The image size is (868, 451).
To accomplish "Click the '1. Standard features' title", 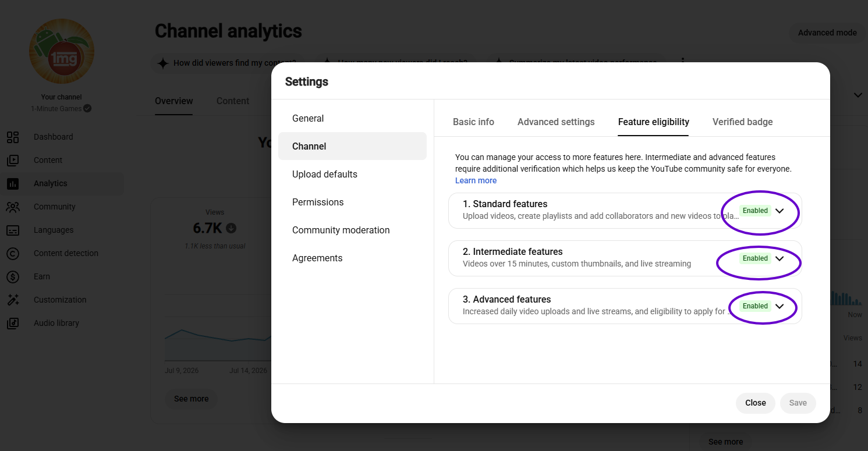I will [505, 204].
